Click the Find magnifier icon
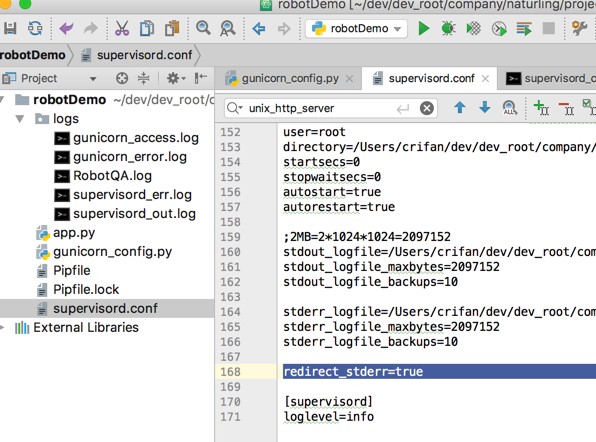596x442 pixels. [x=203, y=28]
